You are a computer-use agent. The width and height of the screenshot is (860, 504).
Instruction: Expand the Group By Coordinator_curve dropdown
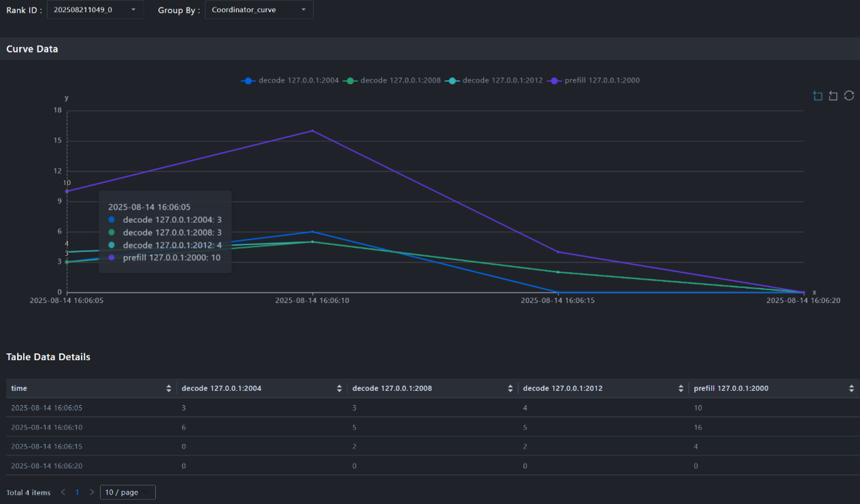[x=259, y=10]
